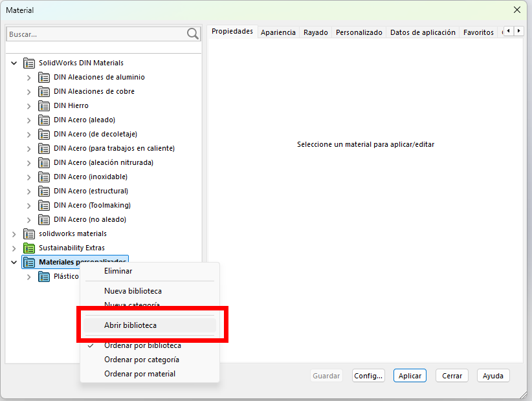Screen dimensions: 532x401
Task: Open the Config... settings button
Action: click(368, 376)
